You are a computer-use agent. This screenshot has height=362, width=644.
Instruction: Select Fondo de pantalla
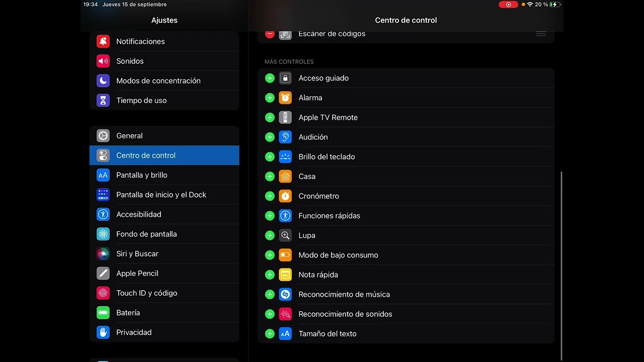click(164, 234)
